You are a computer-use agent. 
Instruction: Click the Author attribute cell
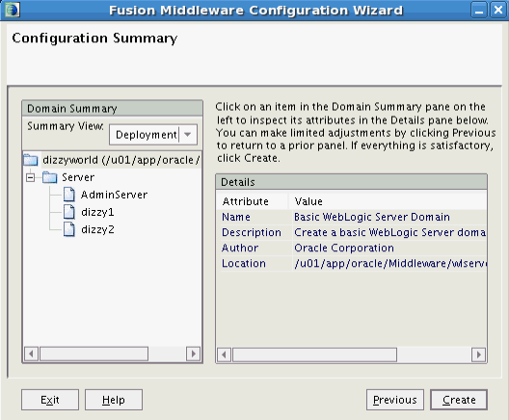pos(254,248)
